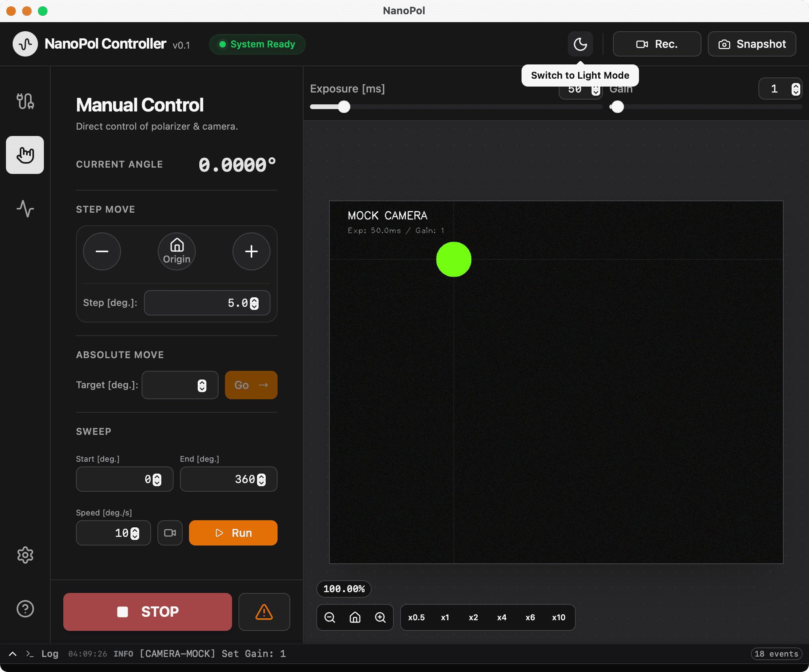Select the x4 zoom preset

[502, 617]
